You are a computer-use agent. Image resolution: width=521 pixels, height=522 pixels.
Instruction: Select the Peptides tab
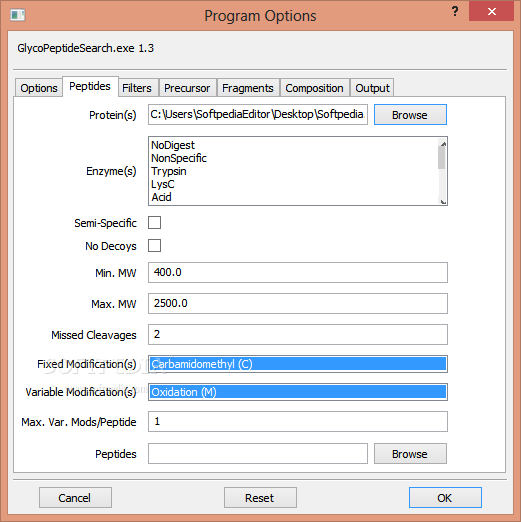90,86
